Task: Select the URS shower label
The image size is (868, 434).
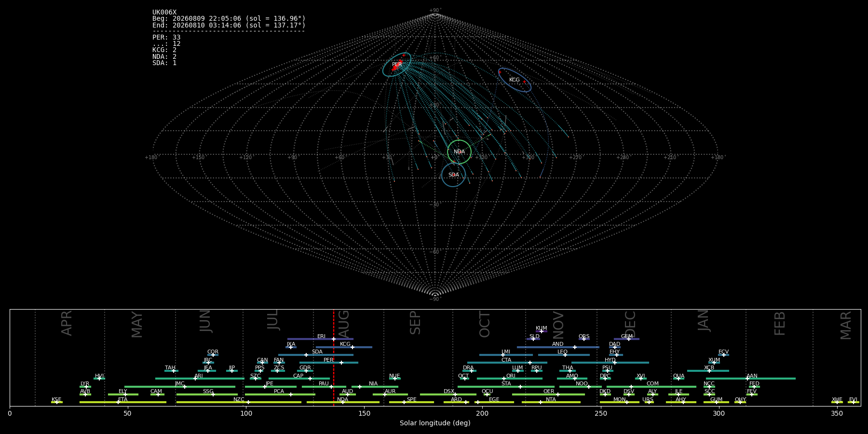Action: (648, 400)
